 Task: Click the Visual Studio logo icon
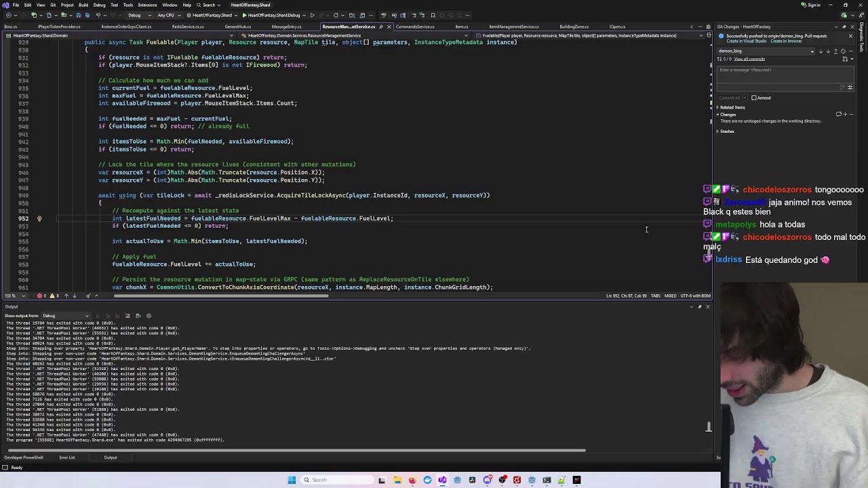click(x=5, y=5)
